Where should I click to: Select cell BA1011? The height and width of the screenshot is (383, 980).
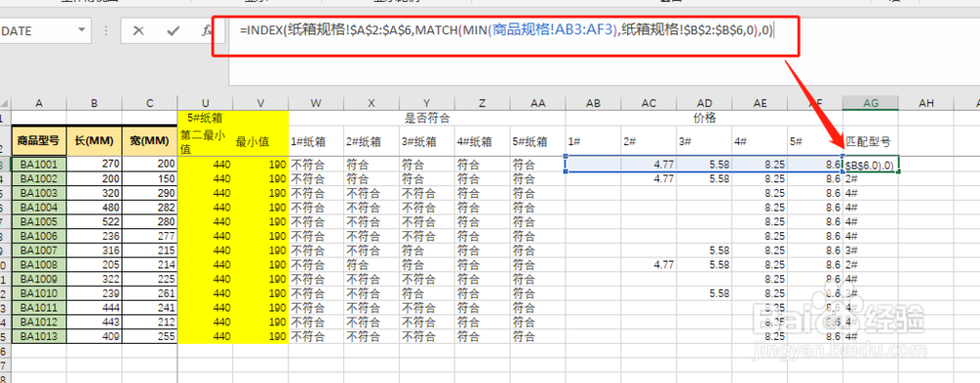coord(39,308)
